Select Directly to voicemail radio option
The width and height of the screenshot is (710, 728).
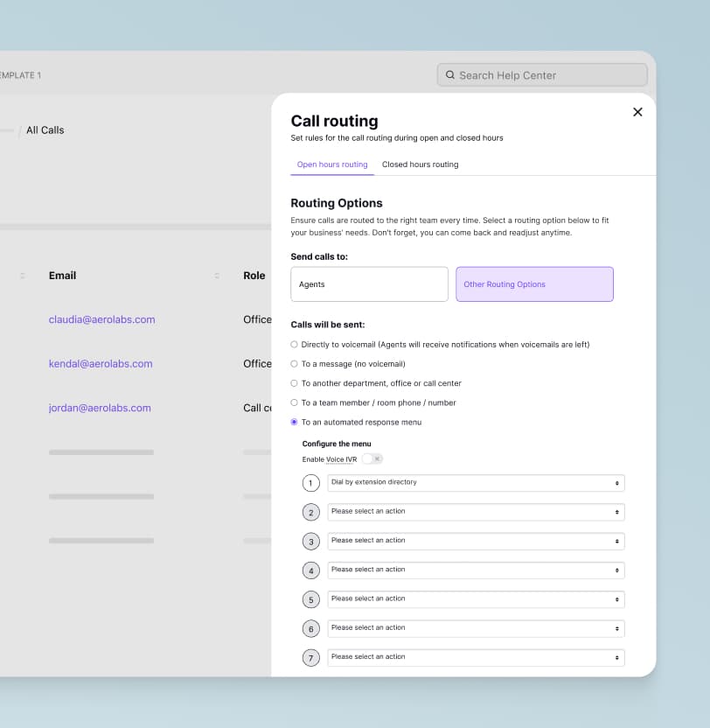[295, 345]
